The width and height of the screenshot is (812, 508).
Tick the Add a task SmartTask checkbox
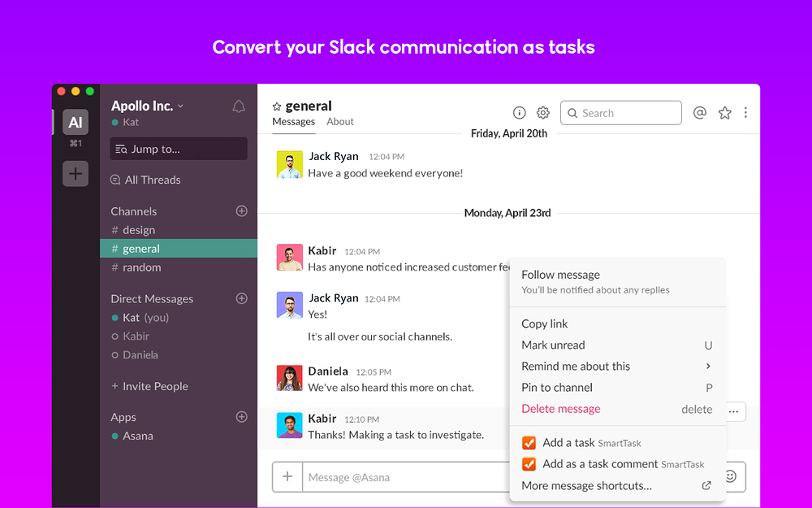click(529, 443)
